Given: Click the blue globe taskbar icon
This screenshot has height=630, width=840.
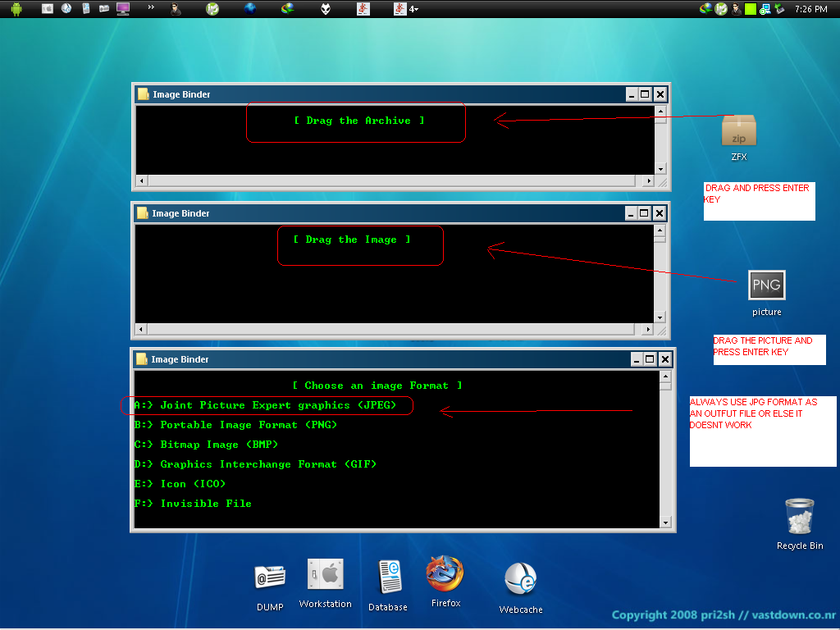Looking at the screenshot, I should coord(250,8).
